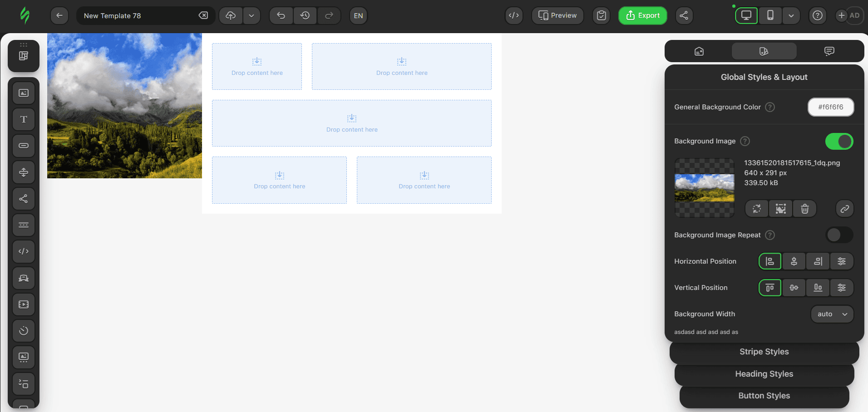The height and width of the screenshot is (412, 868).
Task: Expand the device view options chevron
Action: click(x=791, y=15)
